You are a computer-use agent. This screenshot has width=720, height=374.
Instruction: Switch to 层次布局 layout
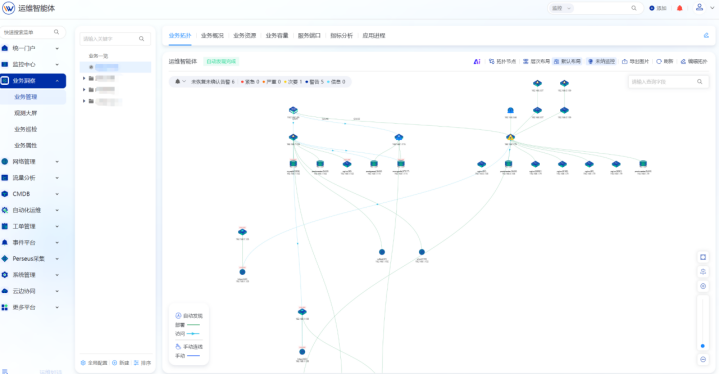pyautogui.click(x=536, y=62)
